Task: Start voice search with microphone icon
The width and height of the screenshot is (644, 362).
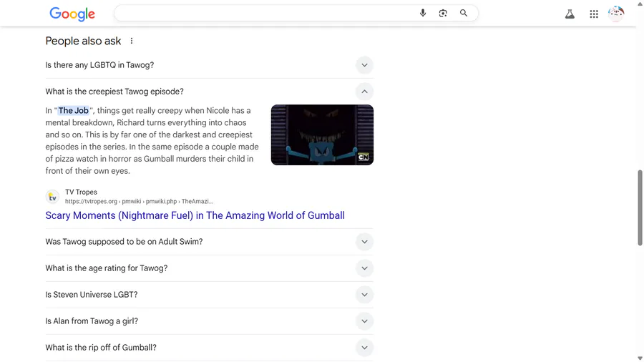Action: pos(423,13)
